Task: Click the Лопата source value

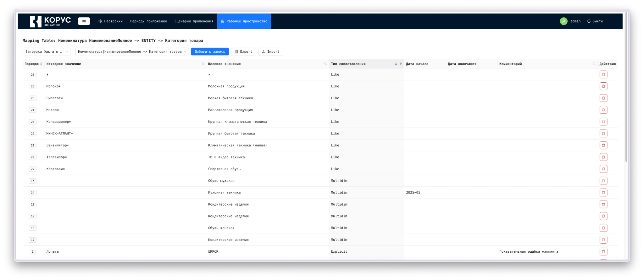Action: 53,251
